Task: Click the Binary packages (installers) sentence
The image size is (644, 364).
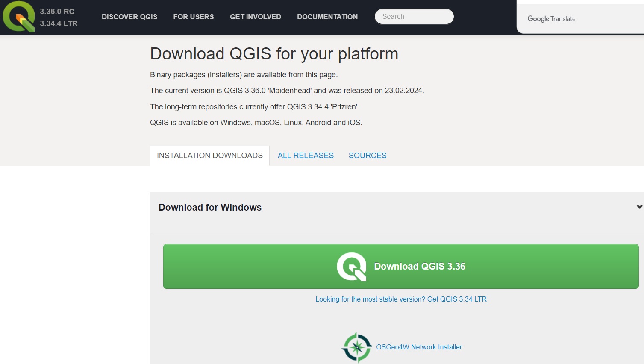Action: click(x=244, y=75)
